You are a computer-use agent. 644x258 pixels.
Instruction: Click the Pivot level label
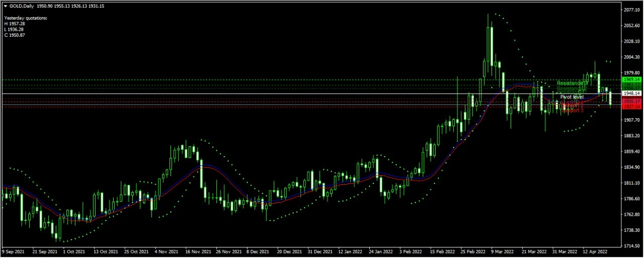pos(572,97)
